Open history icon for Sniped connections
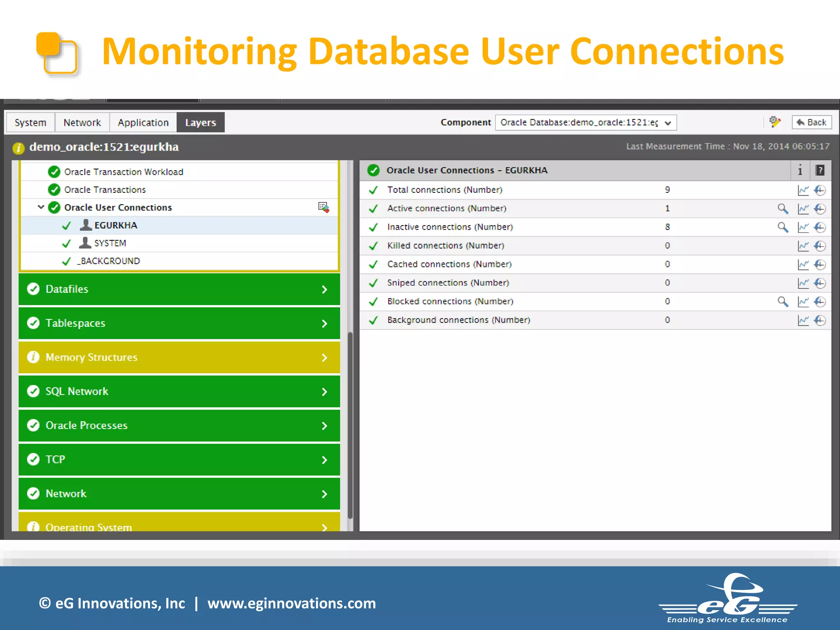Screen dimensions: 840x630 pos(819,283)
